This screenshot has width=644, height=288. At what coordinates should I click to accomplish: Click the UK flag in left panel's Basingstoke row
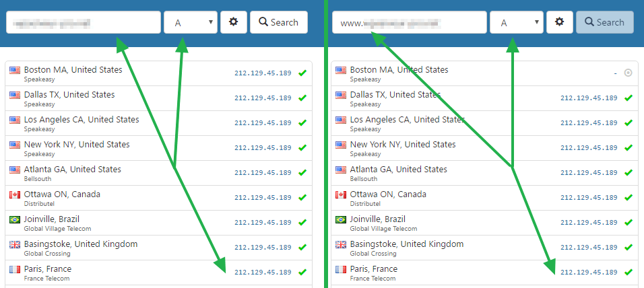pyautogui.click(x=15, y=245)
